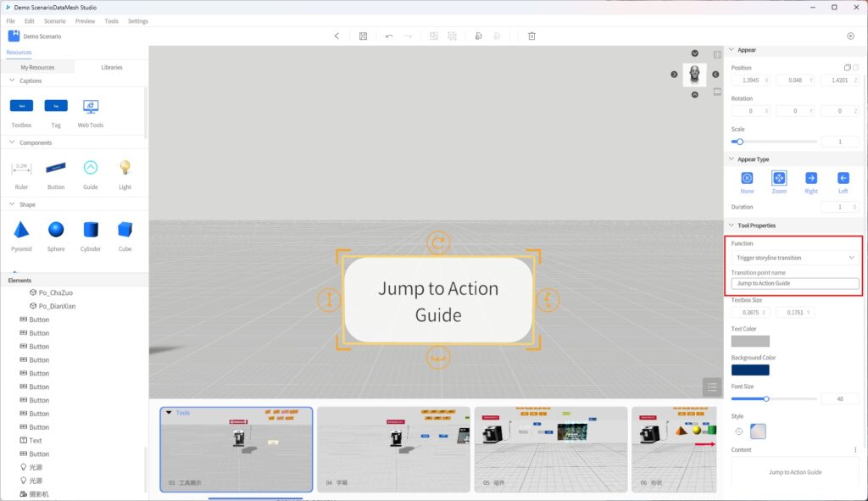
Task: Click the trash delete icon
Action: 531,36
